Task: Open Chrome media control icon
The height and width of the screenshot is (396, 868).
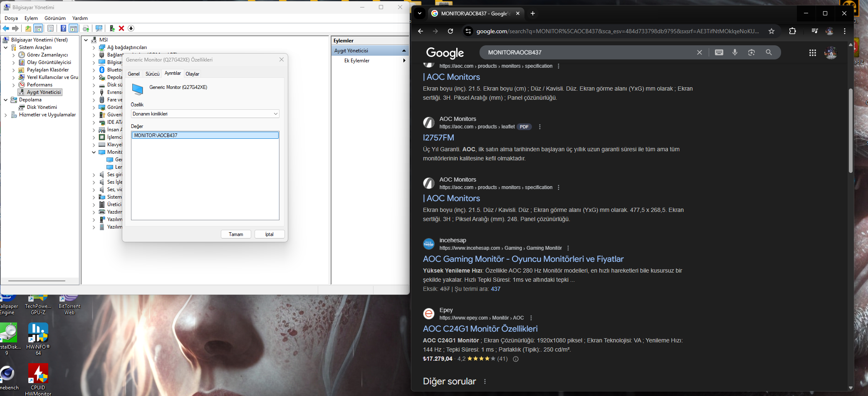Action: point(815,31)
